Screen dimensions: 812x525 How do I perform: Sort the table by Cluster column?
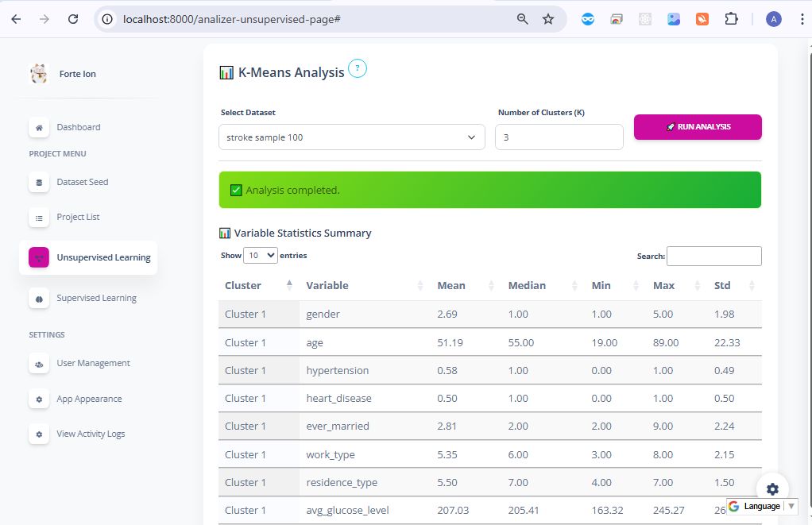258,285
